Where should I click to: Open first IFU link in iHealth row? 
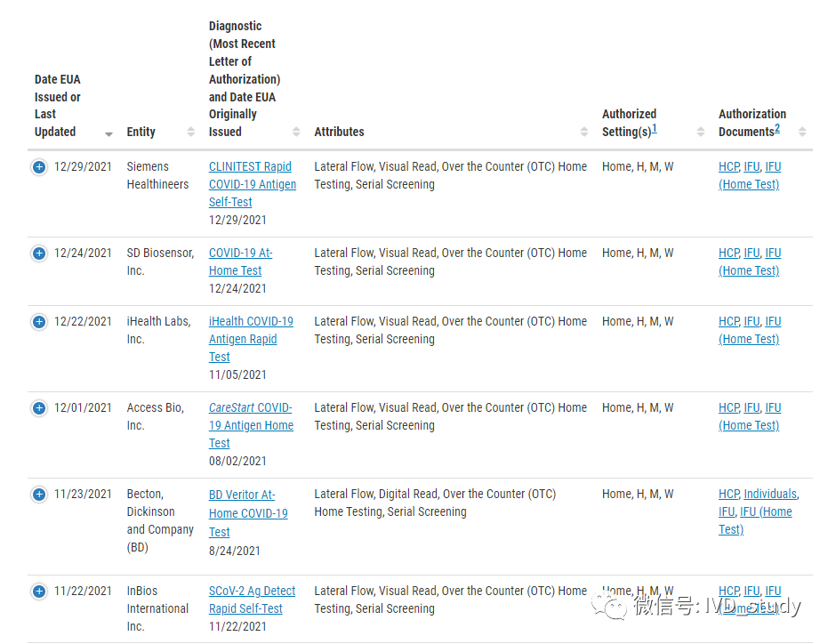click(752, 322)
